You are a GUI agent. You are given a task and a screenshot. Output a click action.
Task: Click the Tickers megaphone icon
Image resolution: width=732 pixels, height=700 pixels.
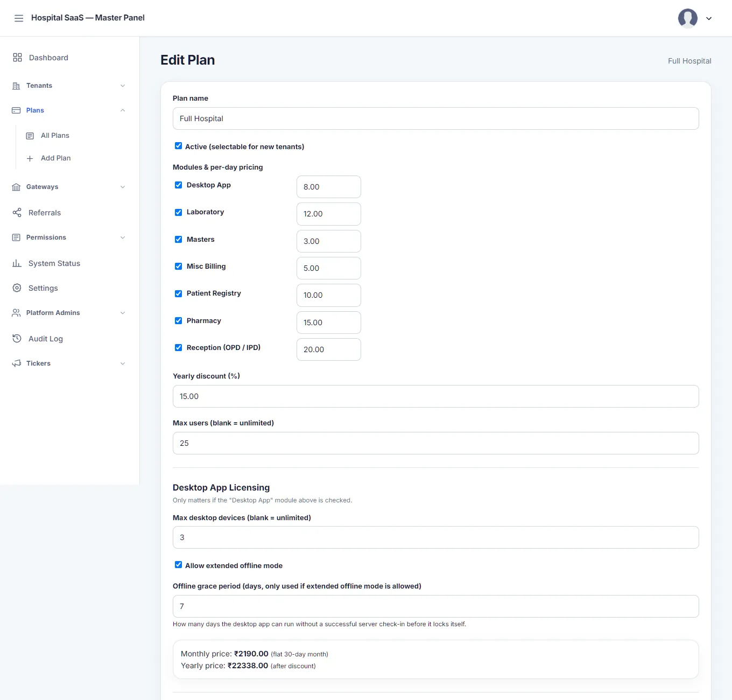tap(16, 363)
